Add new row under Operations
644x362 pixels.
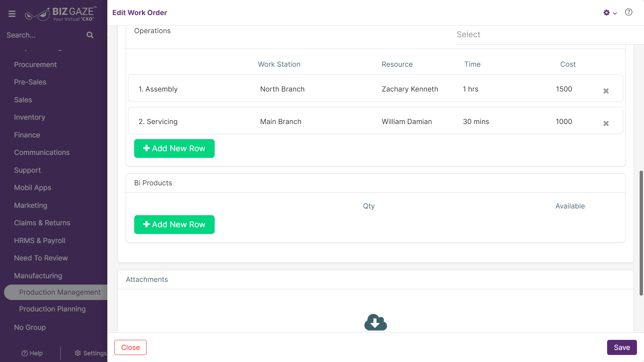click(174, 148)
